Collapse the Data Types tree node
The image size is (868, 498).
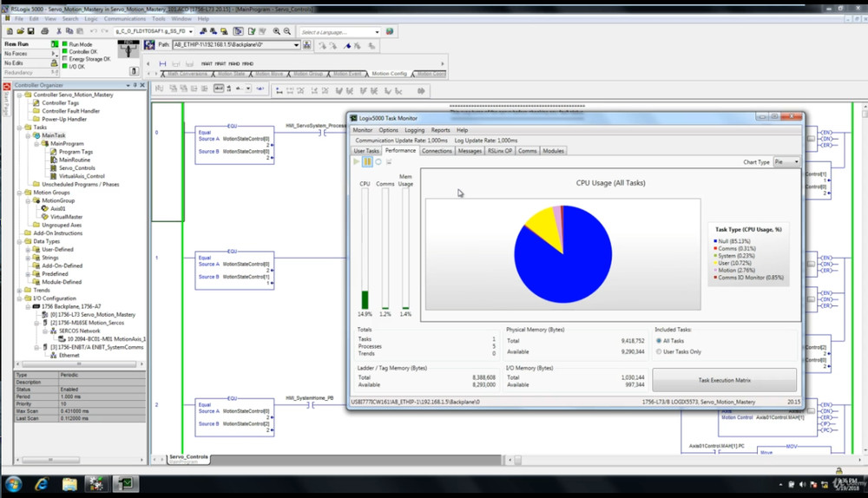[x=19, y=241]
